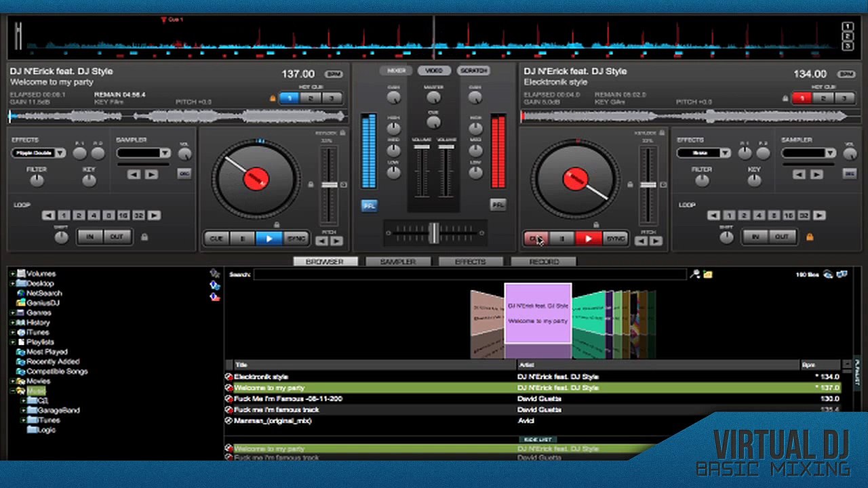Hit CUE on the right deck
The image size is (868, 488).
[536, 239]
